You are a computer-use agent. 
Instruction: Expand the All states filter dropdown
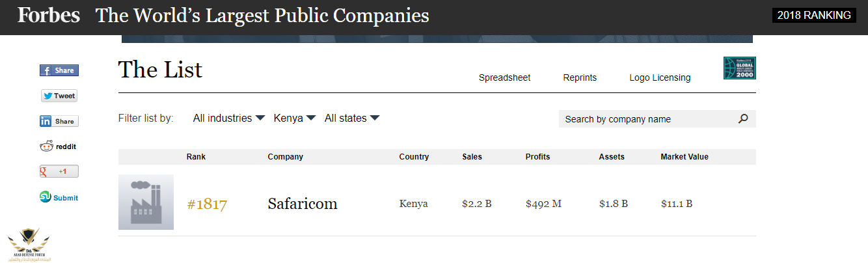(x=352, y=118)
